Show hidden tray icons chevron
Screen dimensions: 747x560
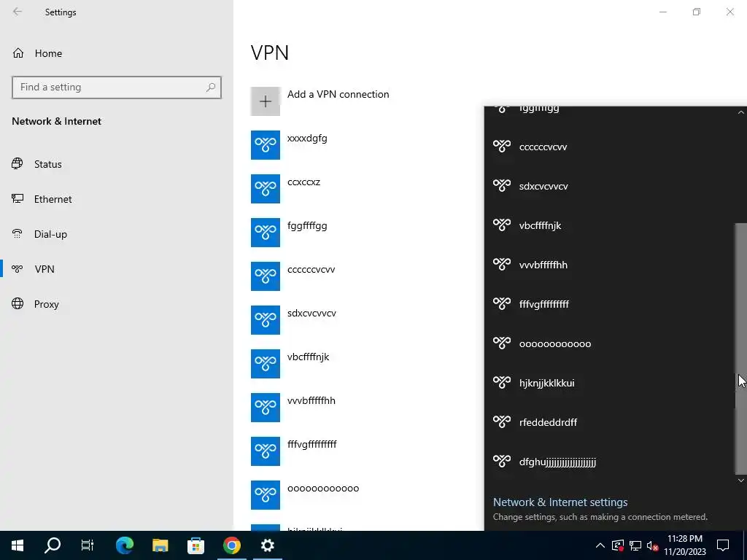pyautogui.click(x=600, y=545)
